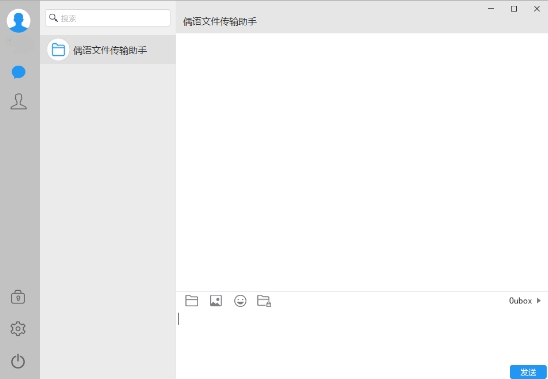Click the Oubox label
Image resolution: width=548 pixels, height=379 pixels.
520,301
